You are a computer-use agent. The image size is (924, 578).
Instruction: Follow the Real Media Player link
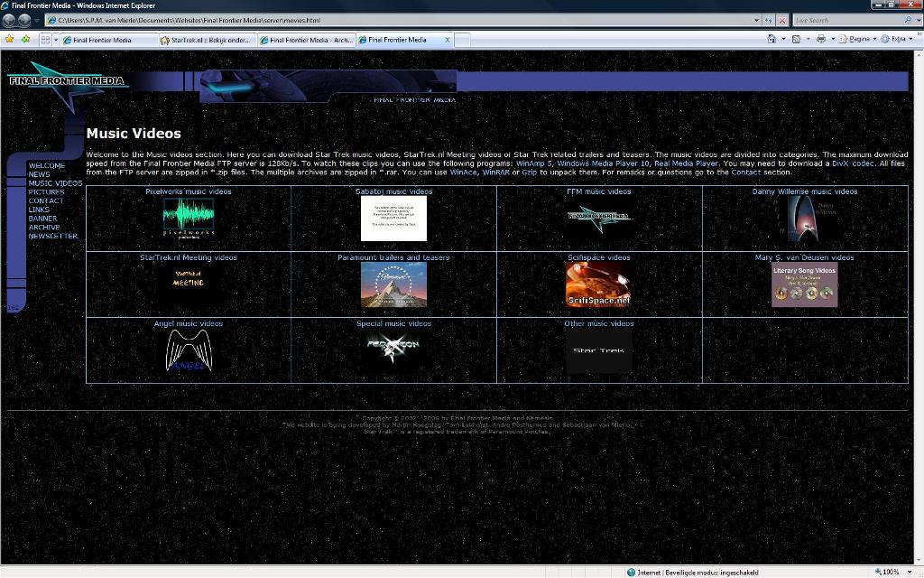pos(686,163)
